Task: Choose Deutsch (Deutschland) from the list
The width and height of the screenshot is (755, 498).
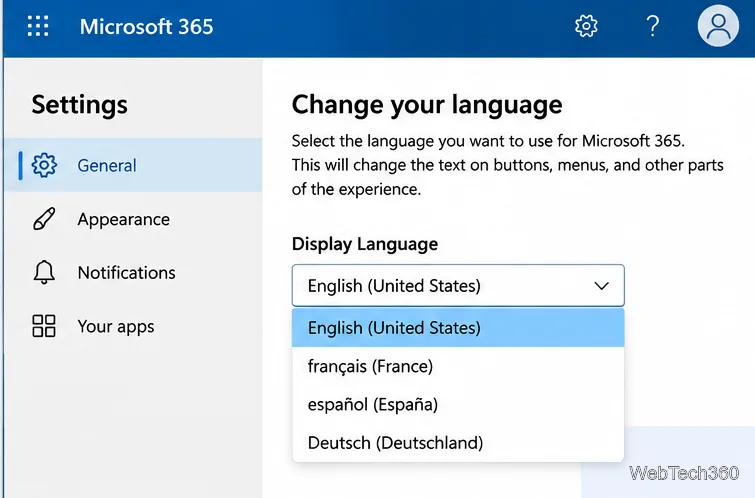Action: (x=458, y=443)
